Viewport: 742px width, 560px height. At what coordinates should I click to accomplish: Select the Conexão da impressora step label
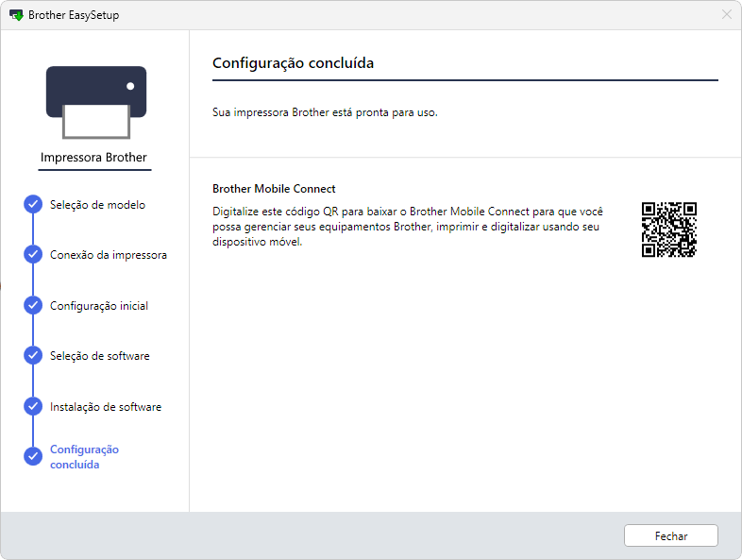[x=109, y=255]
